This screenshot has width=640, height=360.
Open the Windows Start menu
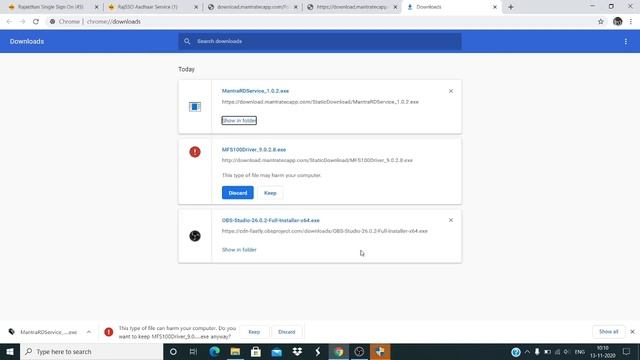click(x=10, y=351)
